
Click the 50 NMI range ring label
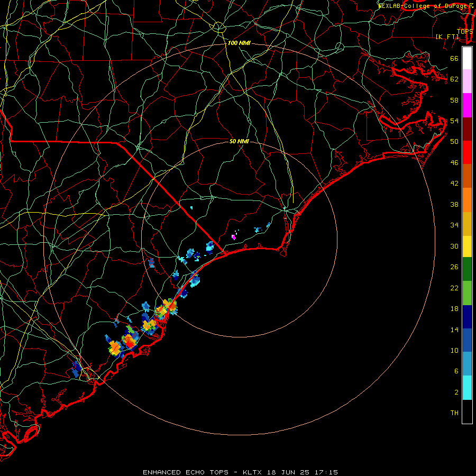point(239,141)
